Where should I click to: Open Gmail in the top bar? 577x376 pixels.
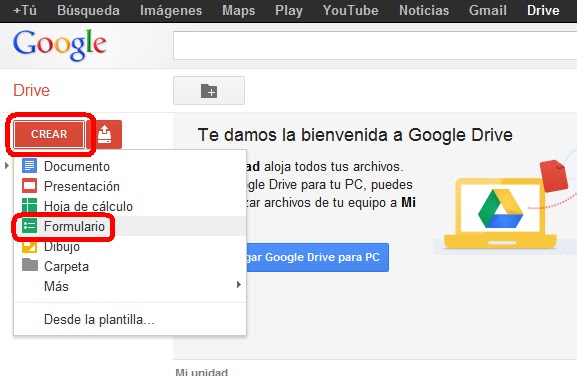click(x=488, y=10)
